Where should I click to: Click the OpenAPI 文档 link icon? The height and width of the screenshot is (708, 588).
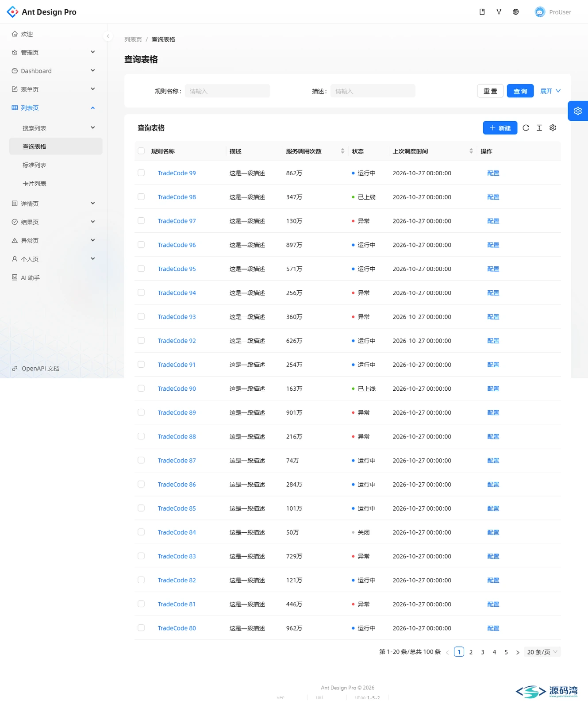15,368
